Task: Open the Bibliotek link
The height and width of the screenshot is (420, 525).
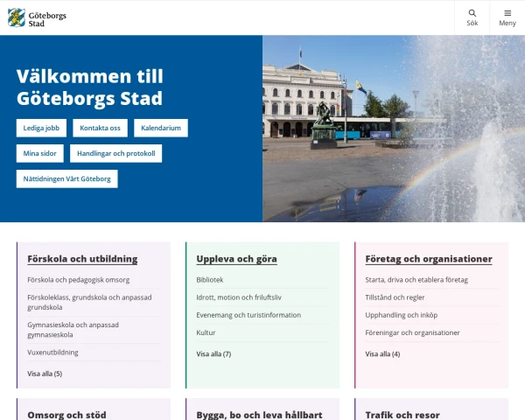Action: [210, 280]
